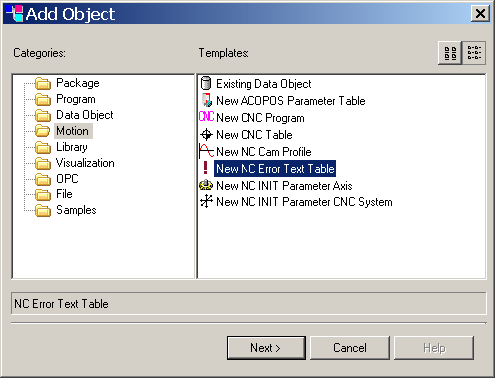
Task: Select the Motion category
Action: coord(73,131)
